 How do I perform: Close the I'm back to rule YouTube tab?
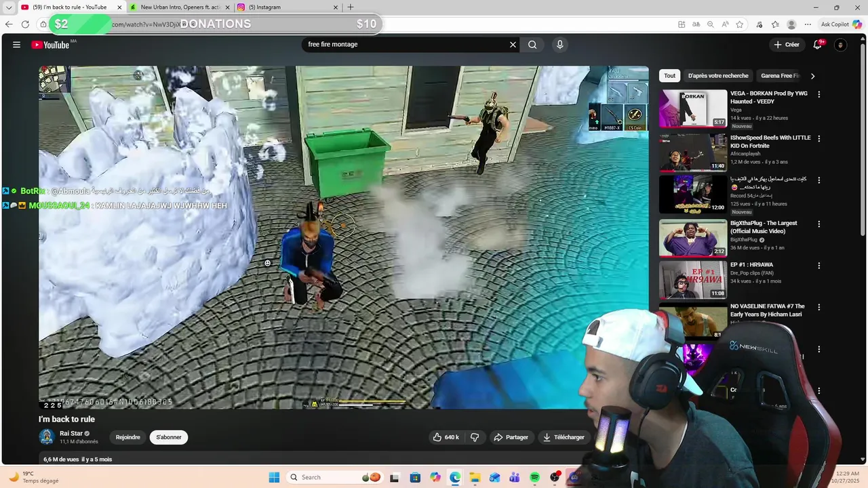(x=119, y=7)
